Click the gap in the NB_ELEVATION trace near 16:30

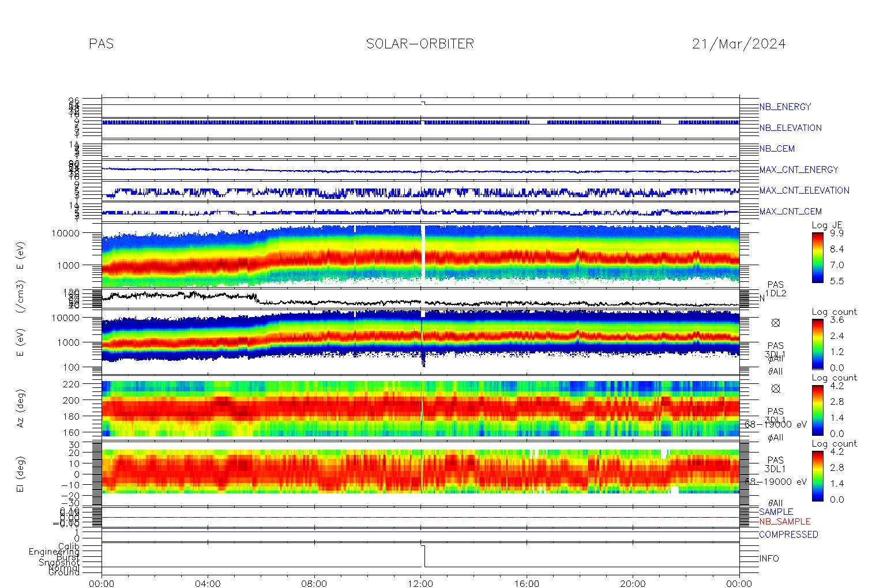tap(538, 122)
